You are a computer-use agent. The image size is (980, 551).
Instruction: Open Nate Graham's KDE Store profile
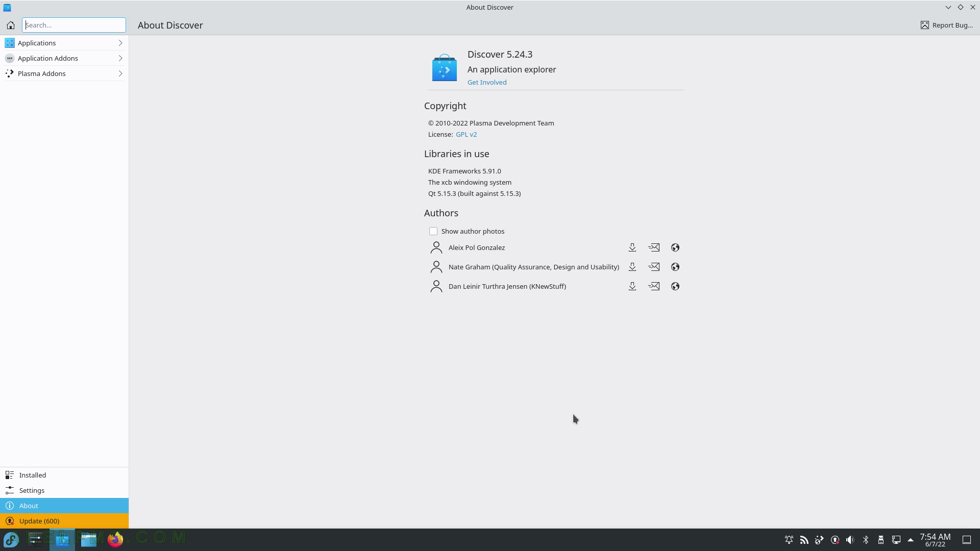[x=632, y=267]
